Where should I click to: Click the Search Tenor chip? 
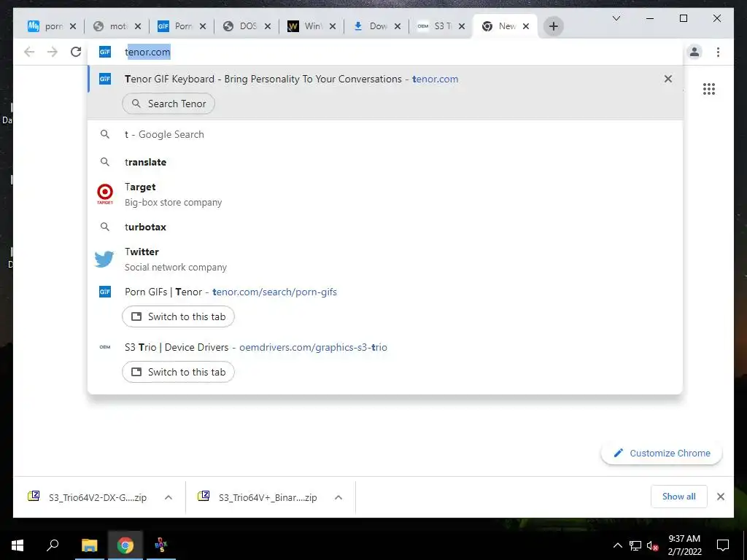tap(169, 104)
